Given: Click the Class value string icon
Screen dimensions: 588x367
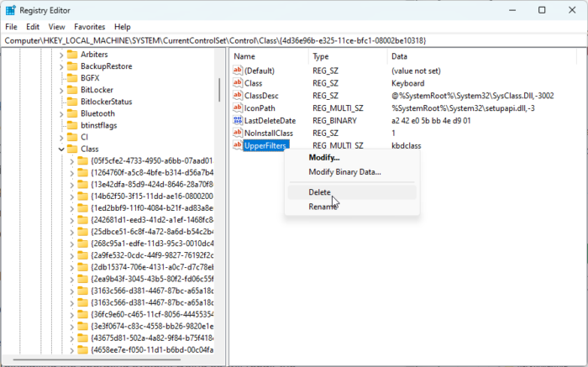Looking at the screenshot, I should pos(238,83).
